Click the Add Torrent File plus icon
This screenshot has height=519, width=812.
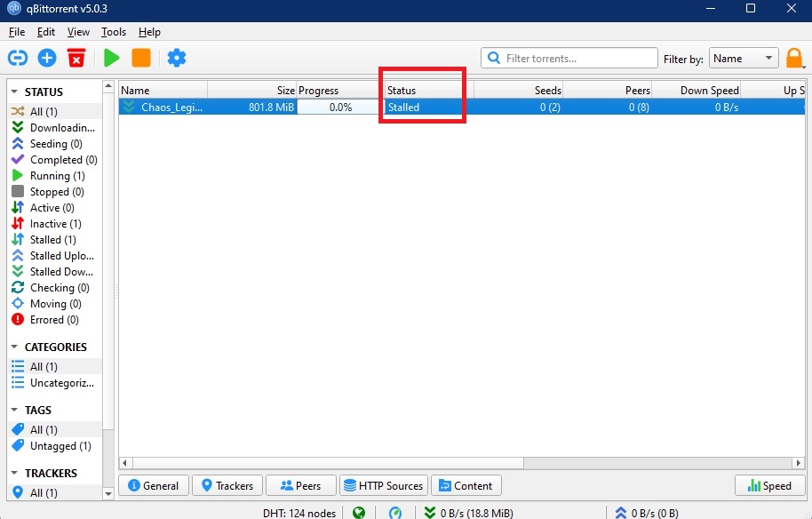click(x=47, y=58)
